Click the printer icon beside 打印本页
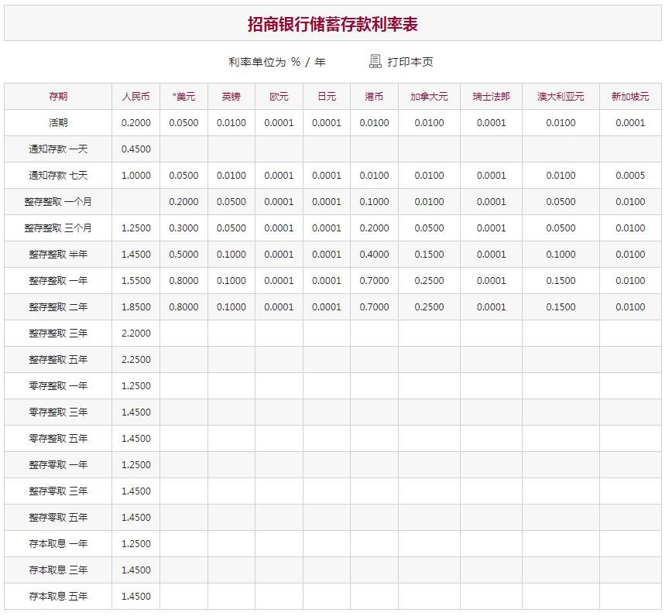Image resolution: width=672 pixels, height=616 pixels. point(375,61)
